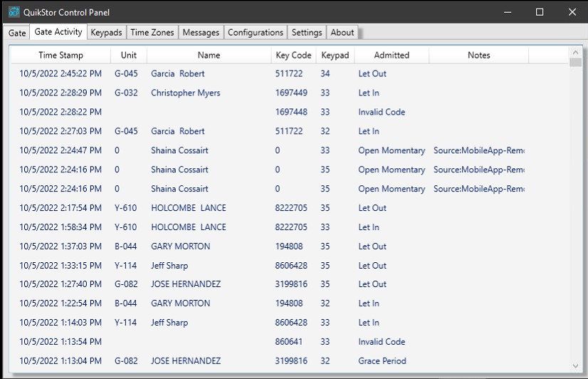Sort by the Admitted column header
Image resolution: width=588 pixels, height=379 pixels.
click(x=392, y=55)
